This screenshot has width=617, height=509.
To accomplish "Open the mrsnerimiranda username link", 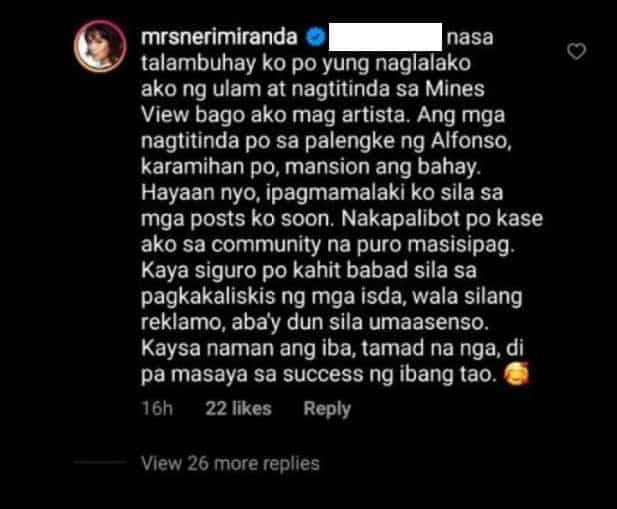I will [219, 37].
